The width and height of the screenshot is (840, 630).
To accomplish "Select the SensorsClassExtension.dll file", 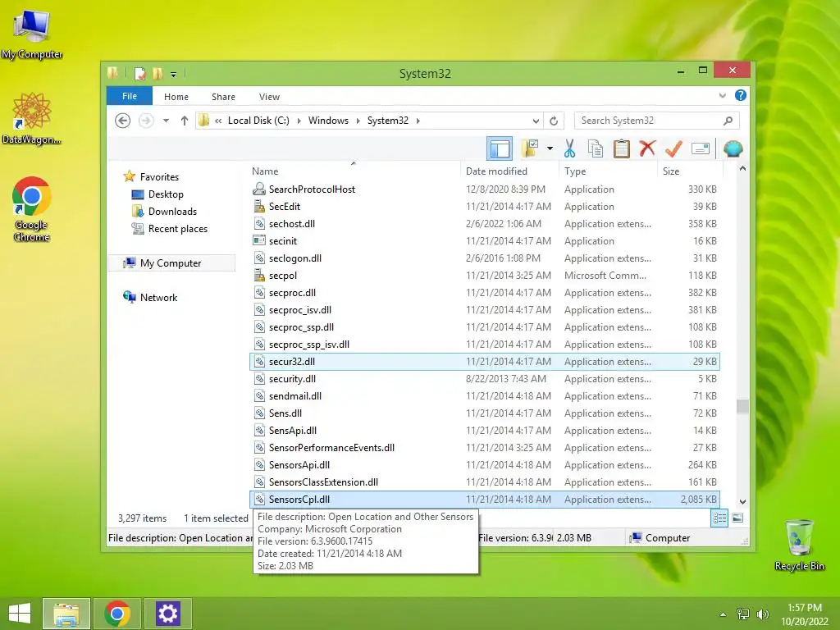I will point(484,482).
